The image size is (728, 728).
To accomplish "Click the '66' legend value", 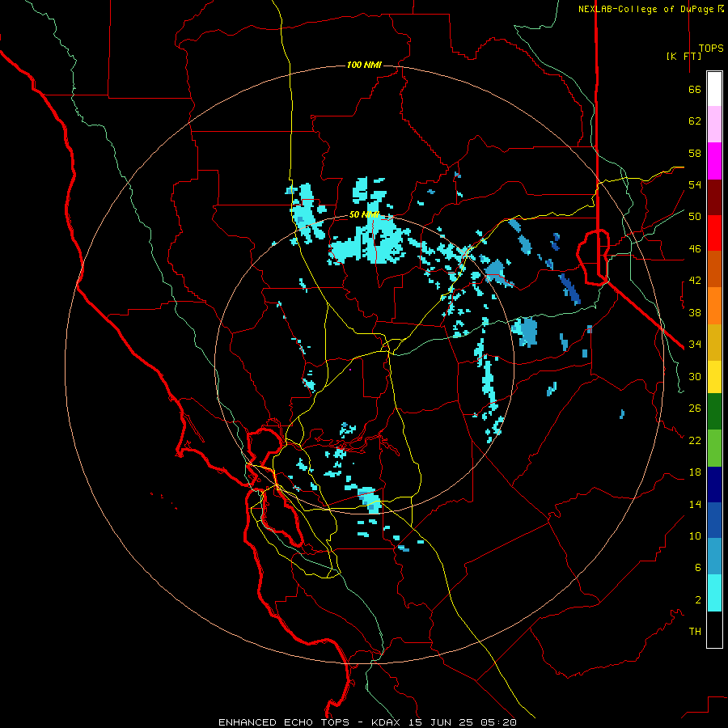I will (x=695, y=89).
